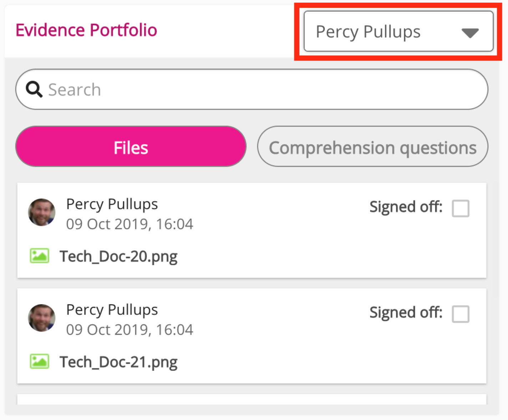Click the image icon beside Tech_Doc-21.png
This screenshot has width=508, height=420.
pos(39,362)
